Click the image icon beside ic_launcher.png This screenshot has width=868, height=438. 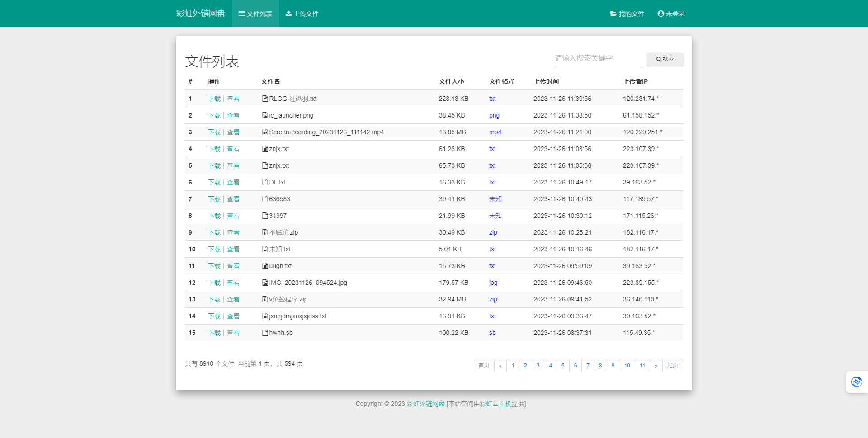(x=265, y=115)
